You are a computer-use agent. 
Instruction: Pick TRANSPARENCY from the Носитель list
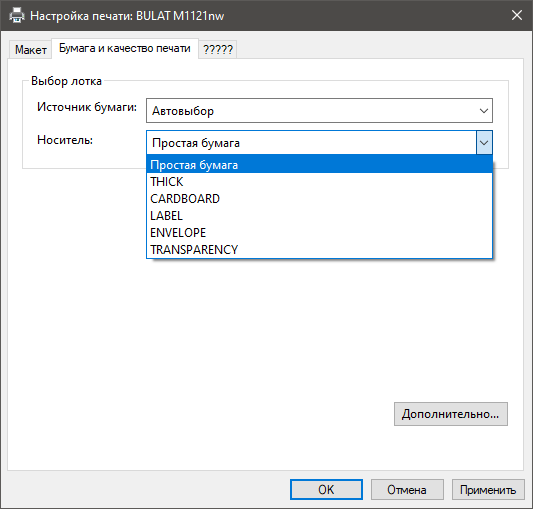(x=319, y=250)
